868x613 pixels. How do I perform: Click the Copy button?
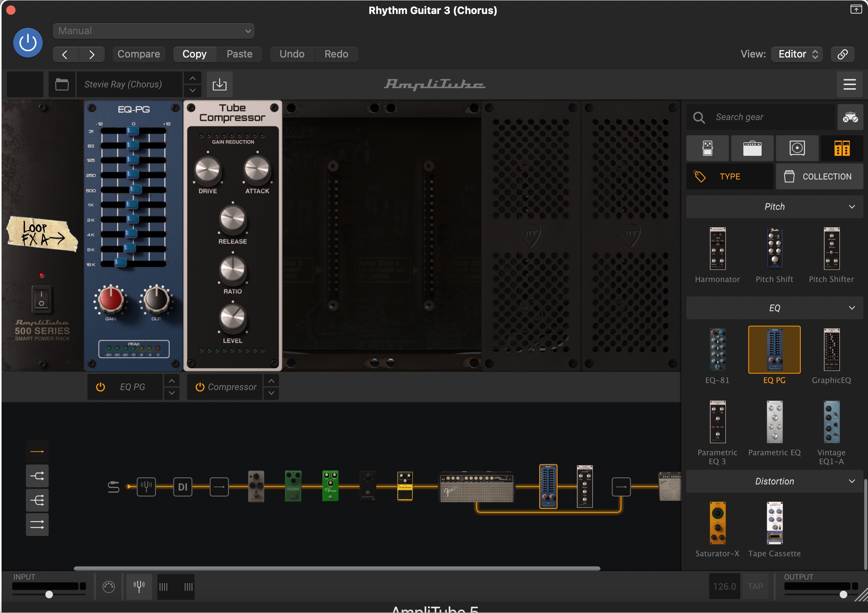pyautogui.click(x=194, y=54)
